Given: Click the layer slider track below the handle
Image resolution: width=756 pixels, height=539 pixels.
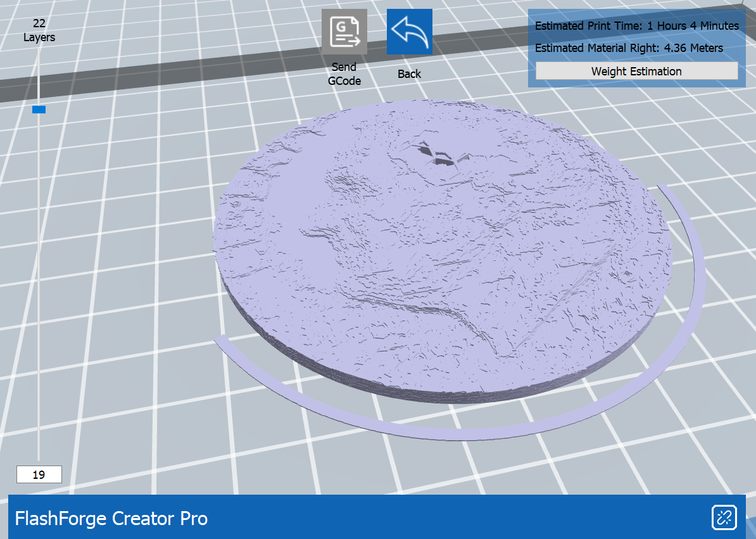Looking at the screenshot, I should tap(39, 285).
